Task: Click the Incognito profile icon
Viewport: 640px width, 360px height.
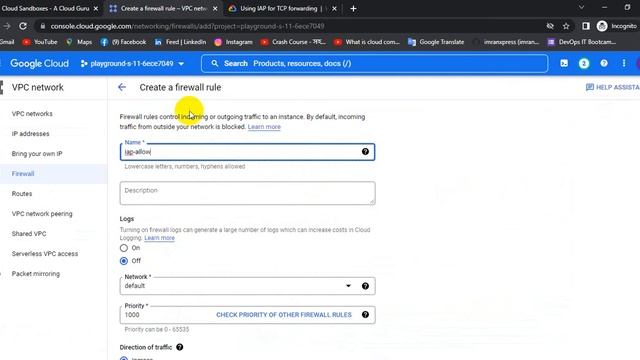Action: (602, 26)
